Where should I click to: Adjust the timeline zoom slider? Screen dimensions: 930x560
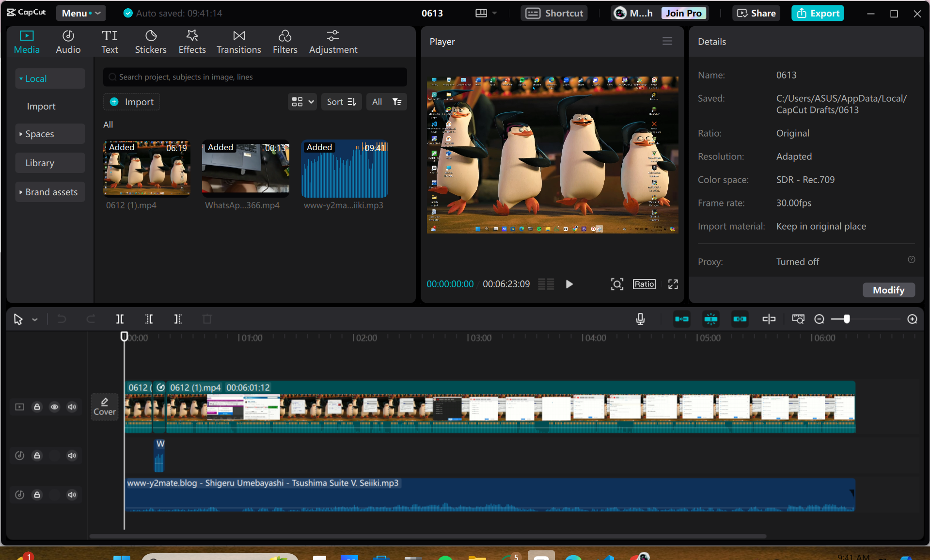coord(846,319)
